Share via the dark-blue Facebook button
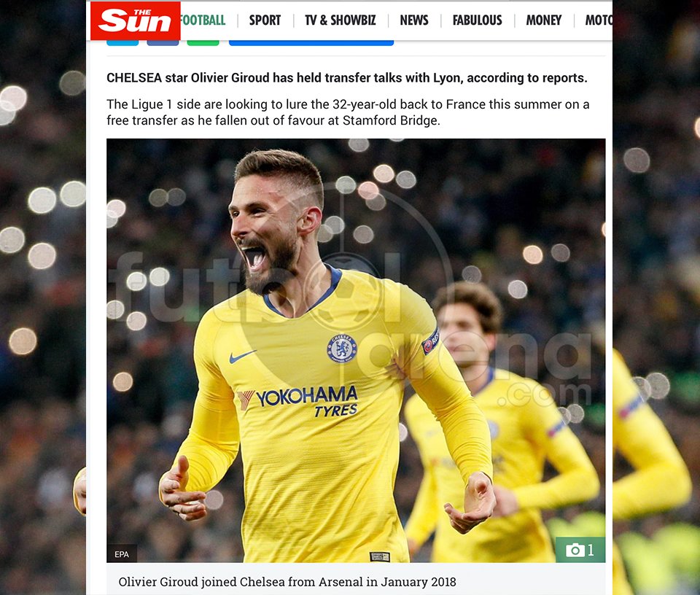 coord(163,43)
